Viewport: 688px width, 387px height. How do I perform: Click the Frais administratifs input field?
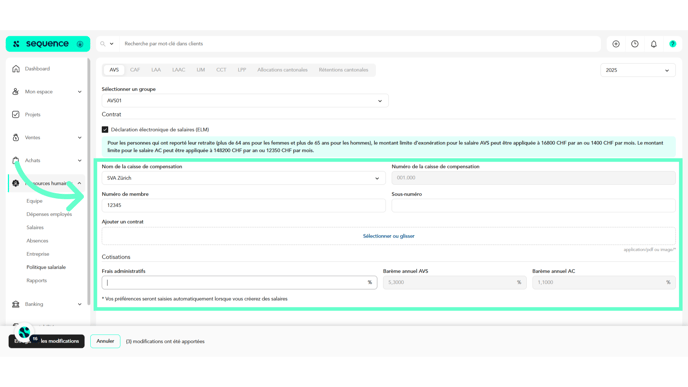239,283
